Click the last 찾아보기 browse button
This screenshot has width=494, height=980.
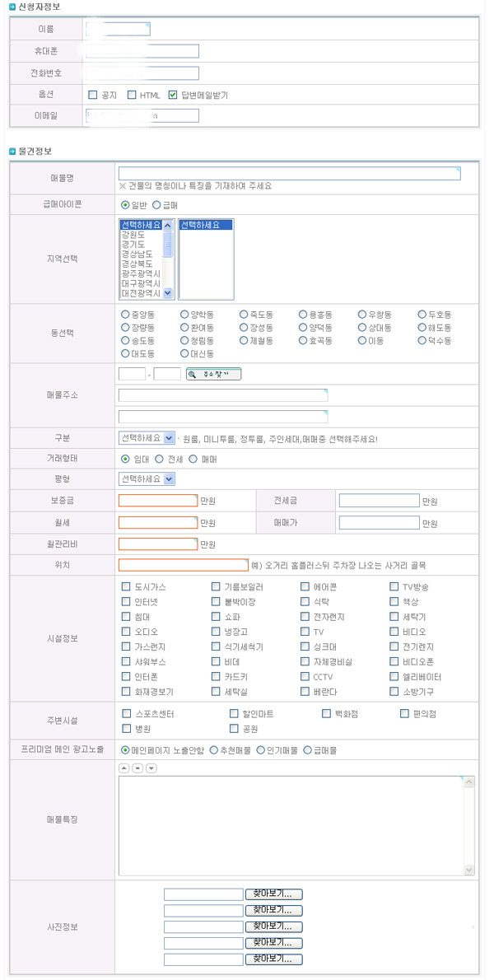click(x=274, y=959)
